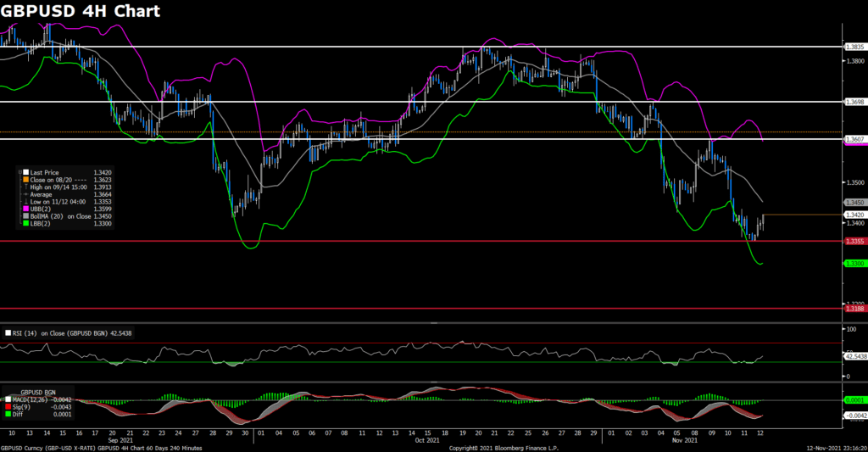Click the -0.0042 MACD axis tag

pos(856,416)
